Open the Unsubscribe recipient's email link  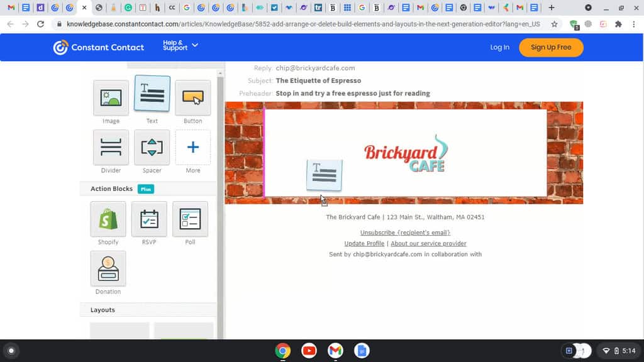click(x=405, y=233)
